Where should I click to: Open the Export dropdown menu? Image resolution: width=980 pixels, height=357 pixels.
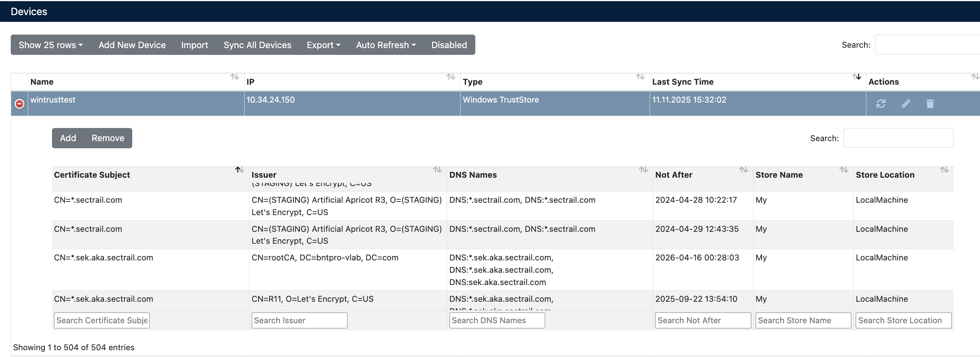pos(323,45)
